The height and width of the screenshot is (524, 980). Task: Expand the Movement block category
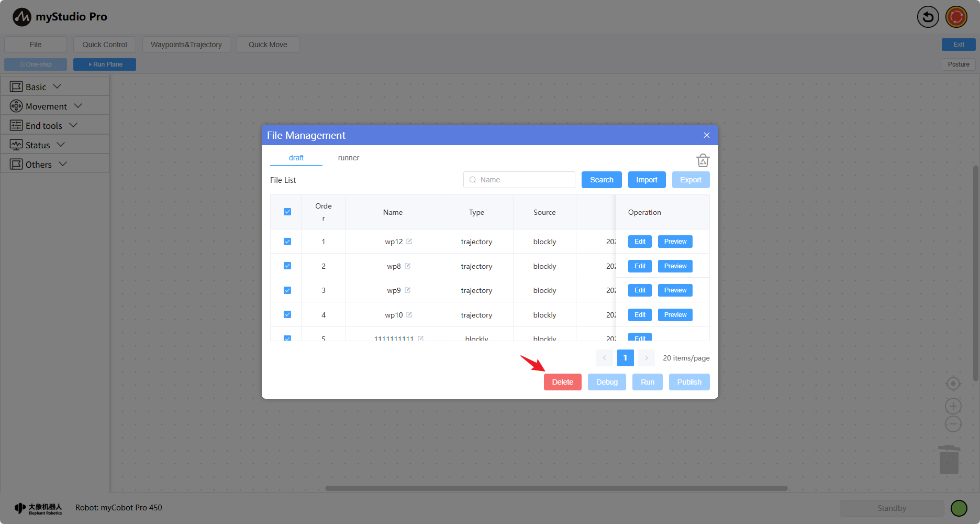46,106
